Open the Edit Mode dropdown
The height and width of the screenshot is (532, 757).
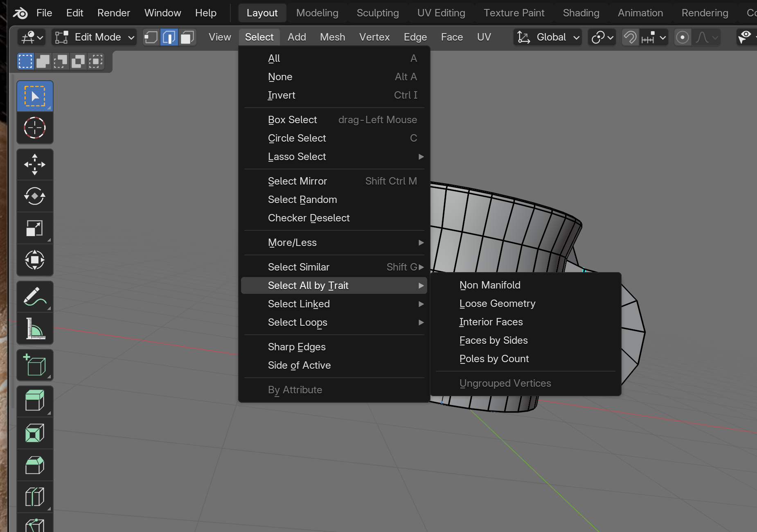pos(94,37)
